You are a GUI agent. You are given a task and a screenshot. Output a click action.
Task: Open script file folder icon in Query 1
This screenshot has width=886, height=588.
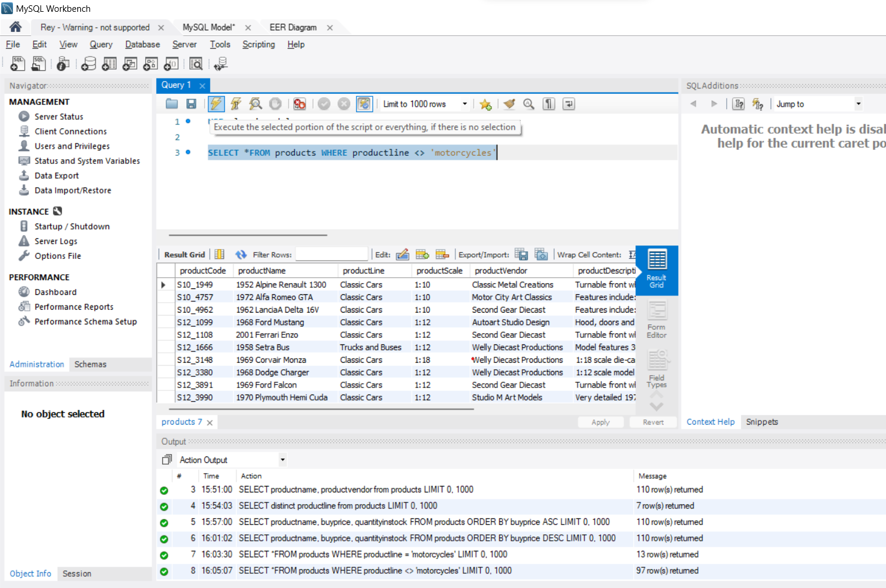172,104
